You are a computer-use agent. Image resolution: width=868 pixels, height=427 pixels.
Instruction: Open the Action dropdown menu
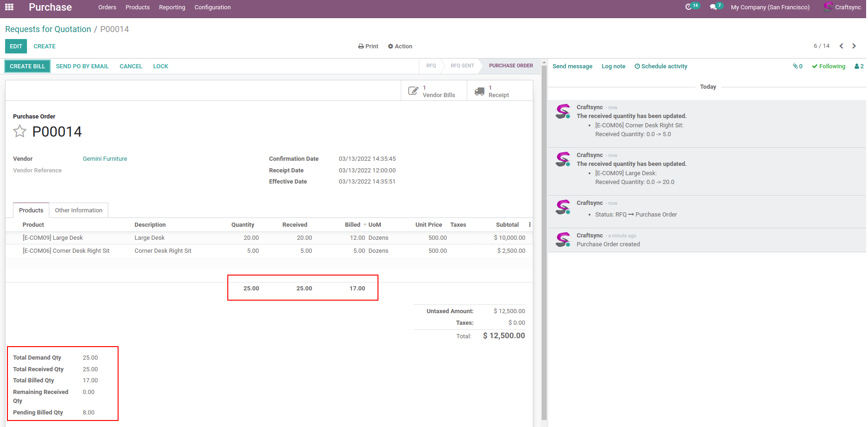[x=400, y=46]
